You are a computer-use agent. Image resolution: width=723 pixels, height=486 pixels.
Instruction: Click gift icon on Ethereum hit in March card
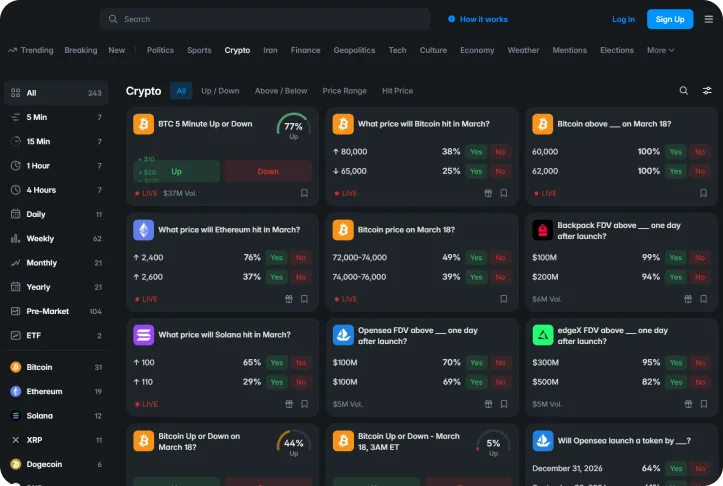point(289,299)
